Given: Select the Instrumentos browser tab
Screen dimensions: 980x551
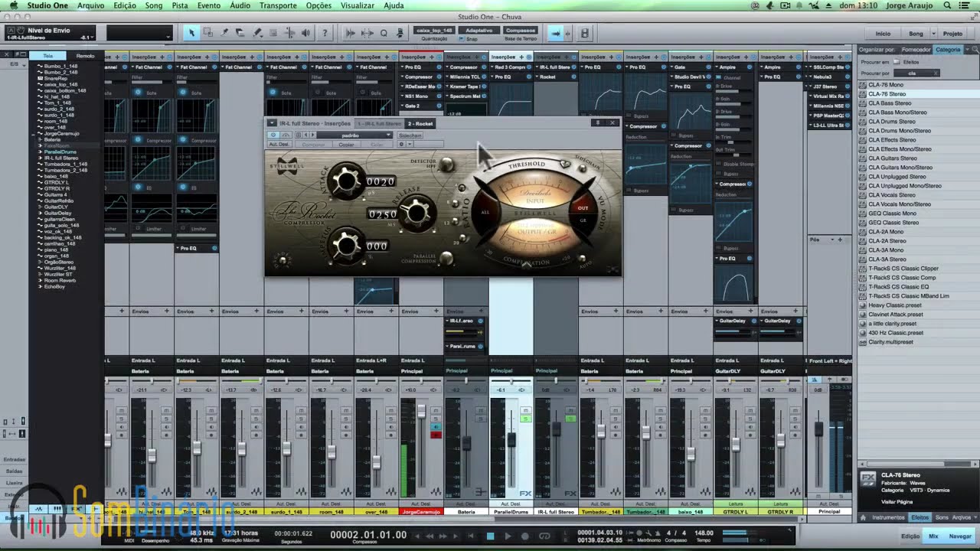Looking at the screenshot, I should 888,517.
